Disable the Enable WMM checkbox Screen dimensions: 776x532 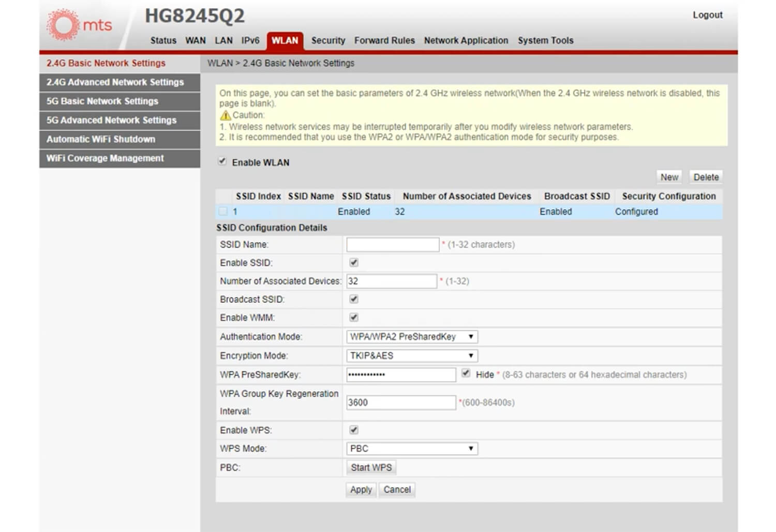click(x=354, y=317)
